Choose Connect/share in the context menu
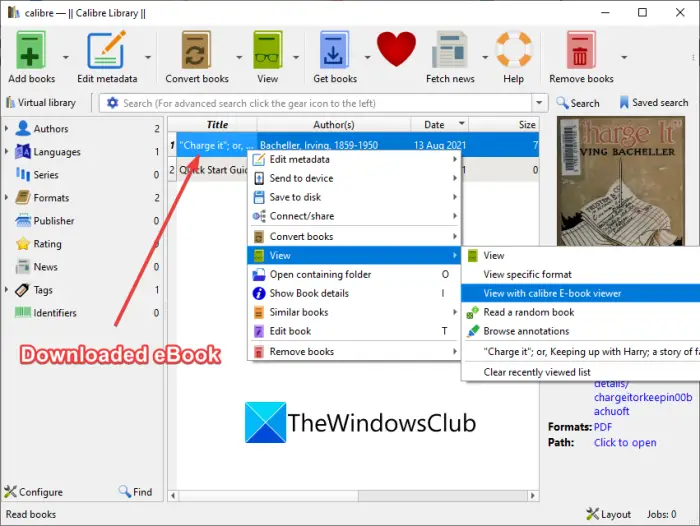The height and width of the screenshot is (526, 700). [354, 216]
